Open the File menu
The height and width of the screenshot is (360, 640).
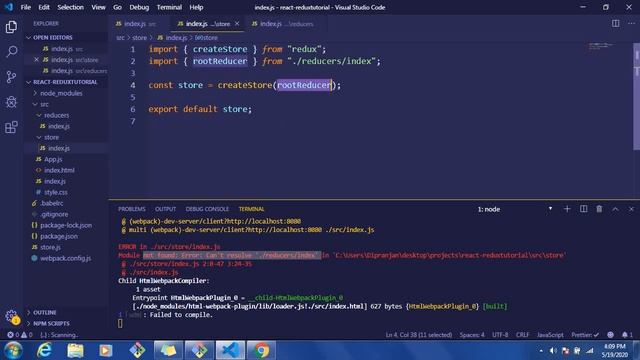(26, 7)
